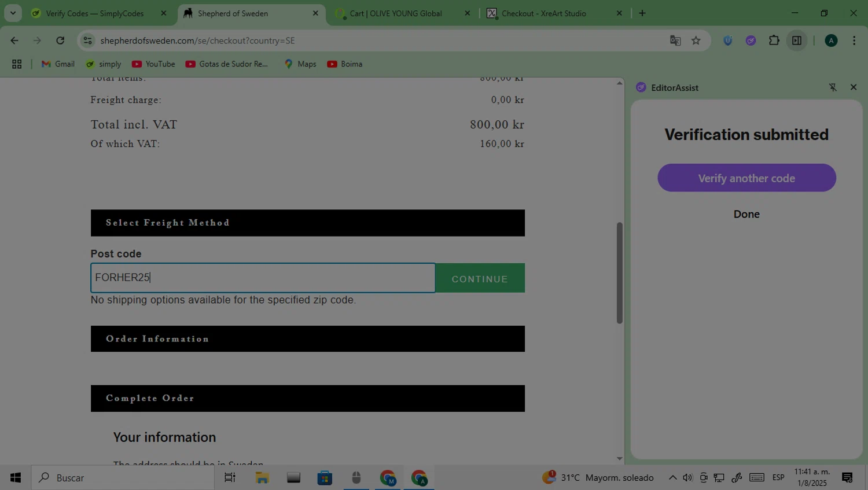868x490 pixels.
Task: Open Chrome profile M on the taskbar
Action: [x=388, y=477]
